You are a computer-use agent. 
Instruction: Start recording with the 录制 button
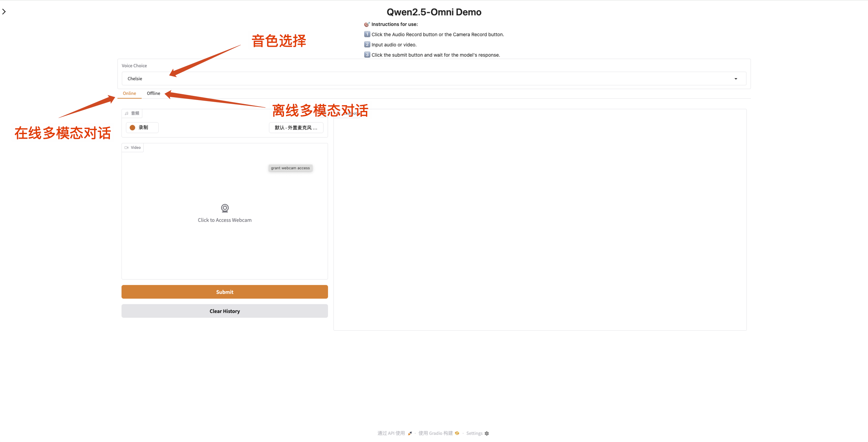(x=142, y=128)
